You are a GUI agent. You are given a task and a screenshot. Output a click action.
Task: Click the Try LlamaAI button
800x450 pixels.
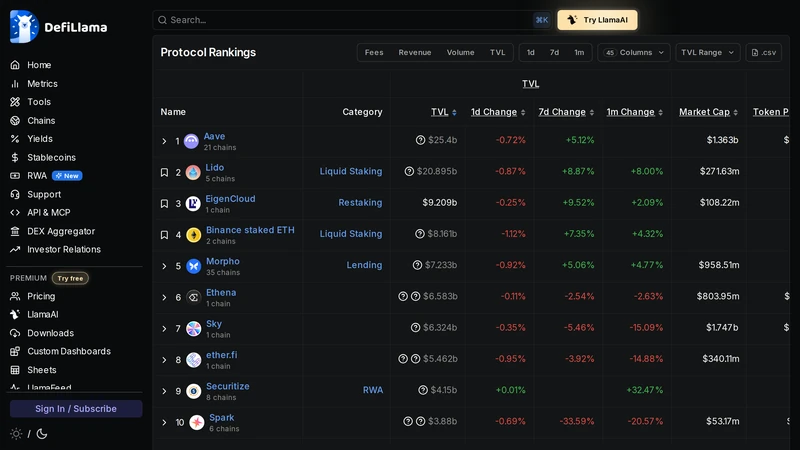click(x=597, y=20)
